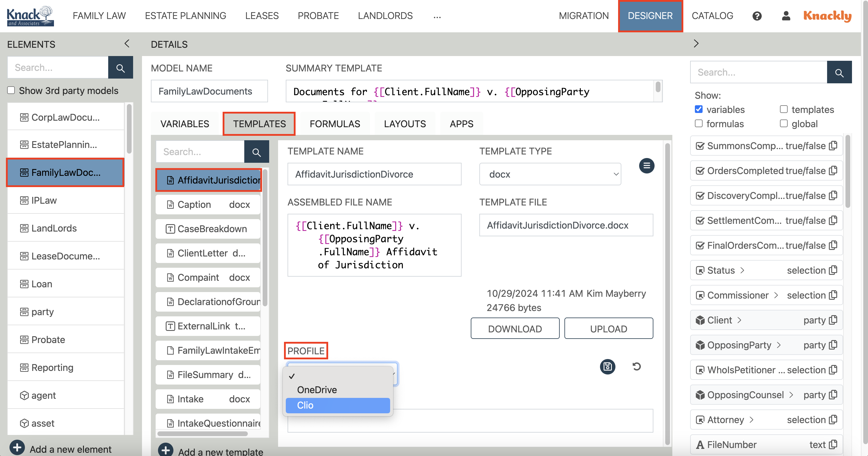Viewport: 868px width, 456px height.
Task: Click the Upload button
Action: click(609, 329)
